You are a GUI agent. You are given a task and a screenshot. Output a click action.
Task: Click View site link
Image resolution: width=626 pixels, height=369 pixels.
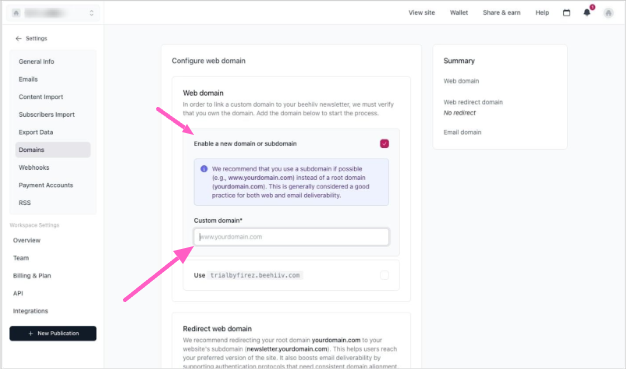click(422, 13)
